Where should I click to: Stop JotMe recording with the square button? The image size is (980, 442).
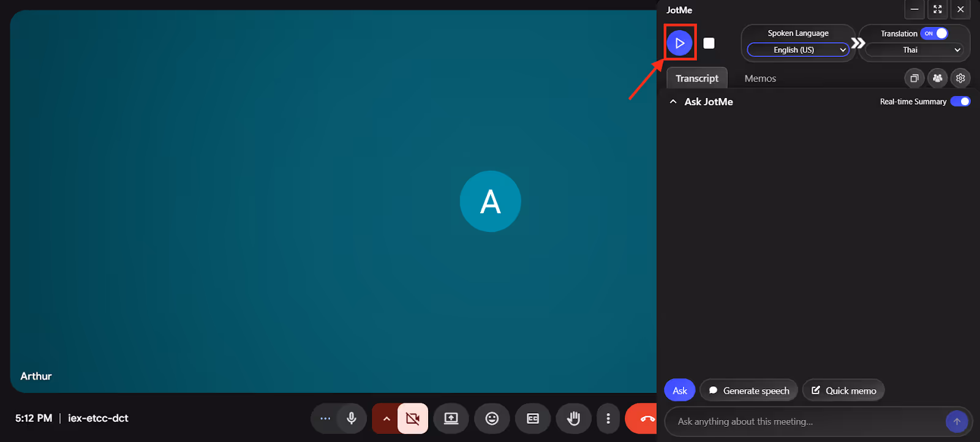(x=709, y=43)
